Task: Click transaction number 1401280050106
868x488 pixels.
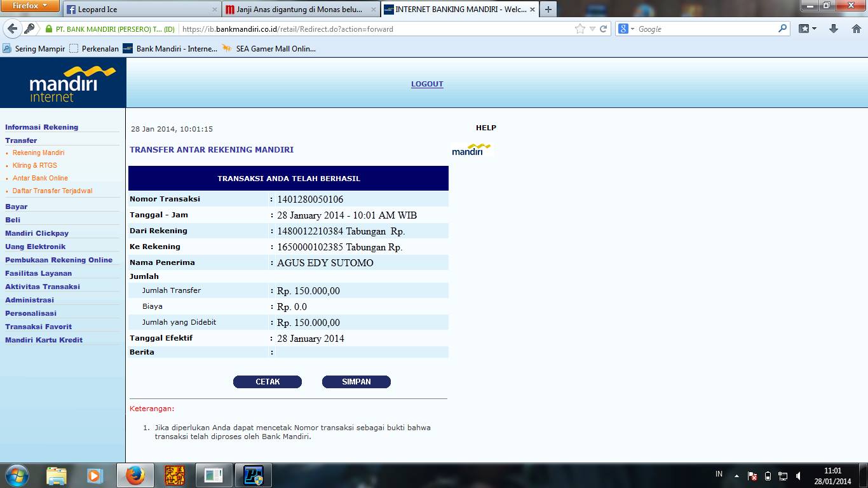Action: tap(310, 200)
